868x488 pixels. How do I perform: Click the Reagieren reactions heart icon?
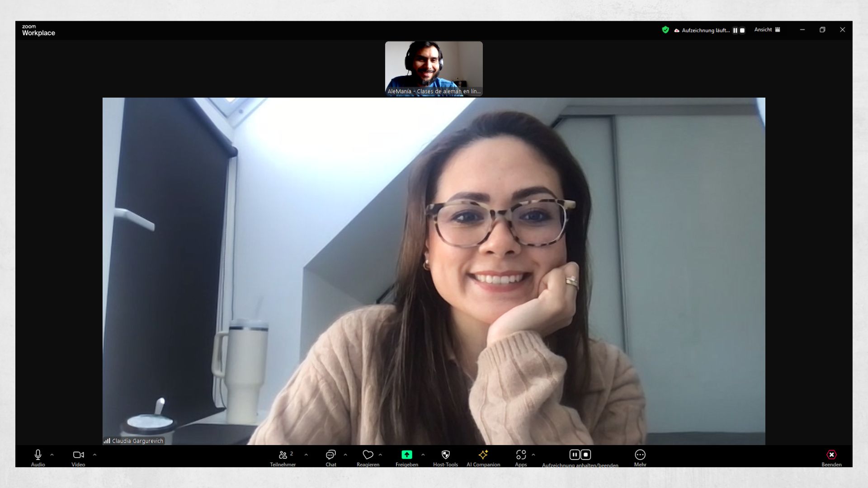pos(368,455)
